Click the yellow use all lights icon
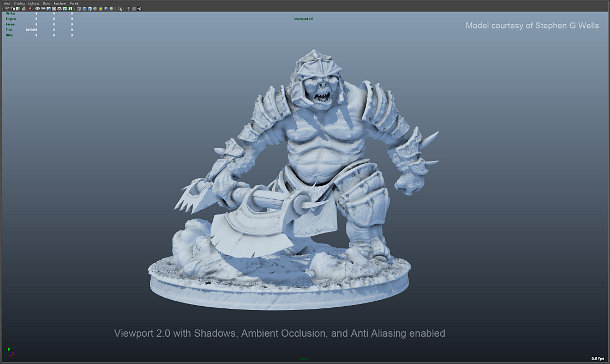 click(x=101, y=9)
